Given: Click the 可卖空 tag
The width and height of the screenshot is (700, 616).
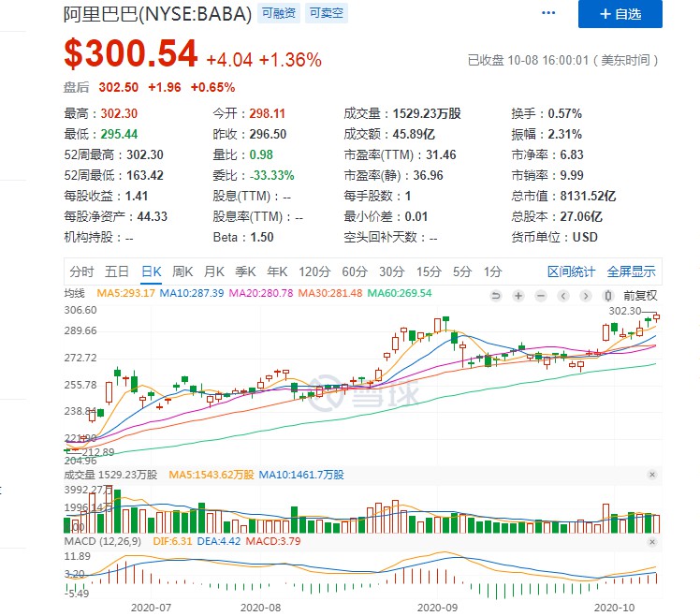Looking at the screenshot, I should pos(327,13).
